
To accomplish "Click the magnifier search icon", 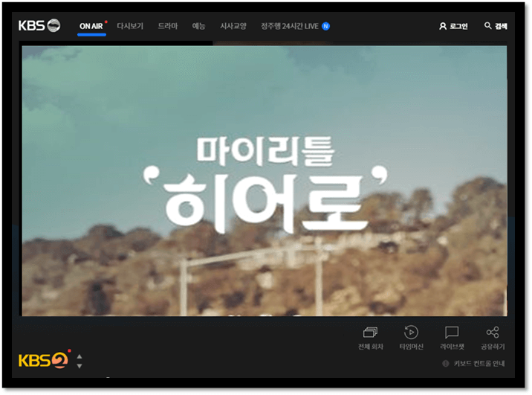I will click(488, 26).
